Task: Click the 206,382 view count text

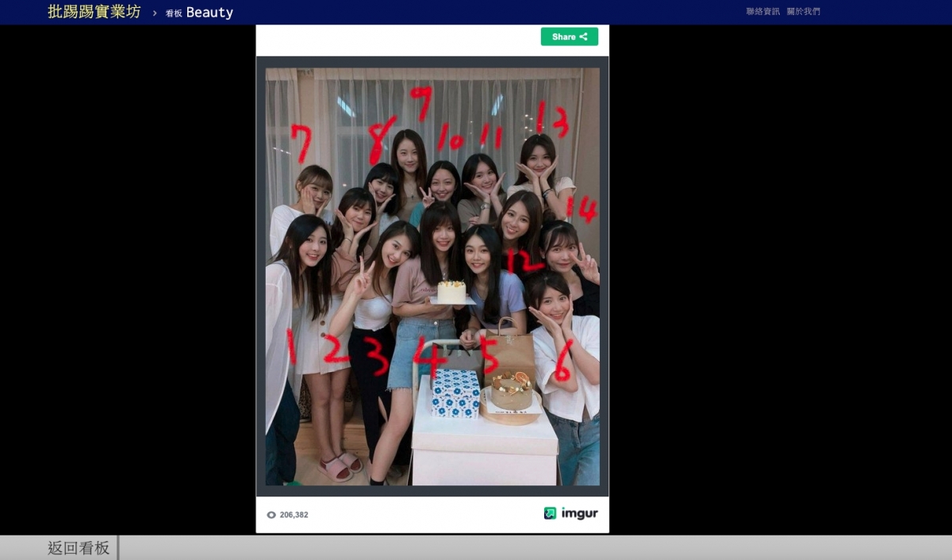Action: (294, 515)
